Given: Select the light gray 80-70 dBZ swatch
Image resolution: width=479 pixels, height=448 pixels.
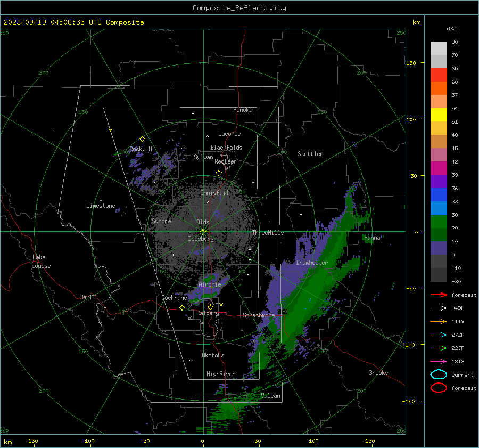Looking at the screenshot, I should (439, 48).
